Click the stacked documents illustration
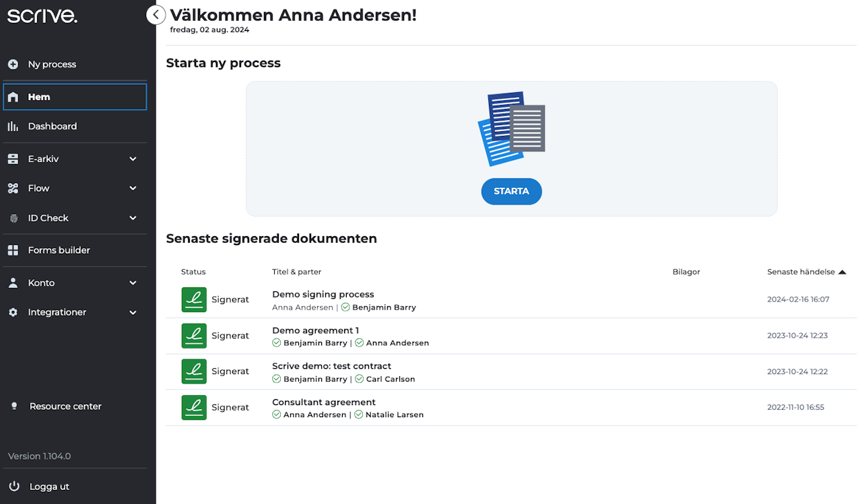Screen dimensions: 862x504 pyautogui.click(x=512, y=129)
